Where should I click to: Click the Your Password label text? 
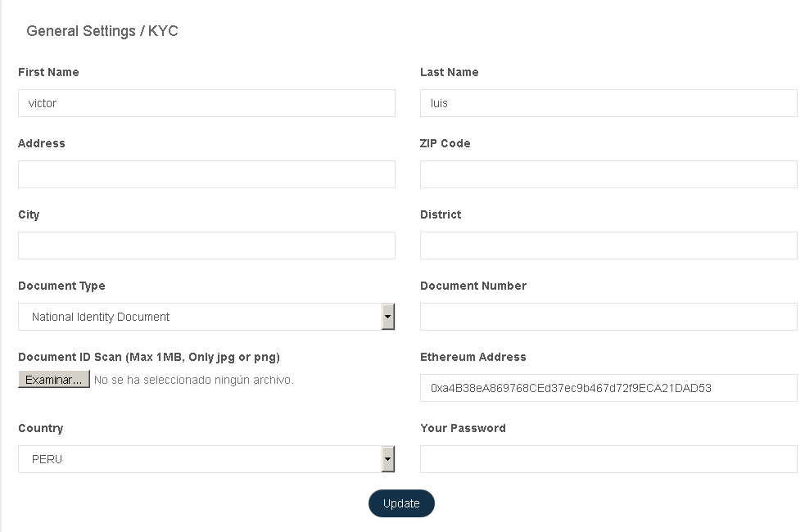pyautogui.click(x=463, y=428)
